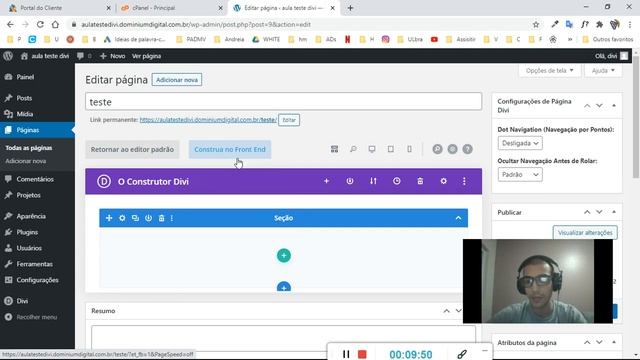Delete the Seção with trash icon
The width and height of the screenshot is (640, 360).
click(x=161, y=218)
